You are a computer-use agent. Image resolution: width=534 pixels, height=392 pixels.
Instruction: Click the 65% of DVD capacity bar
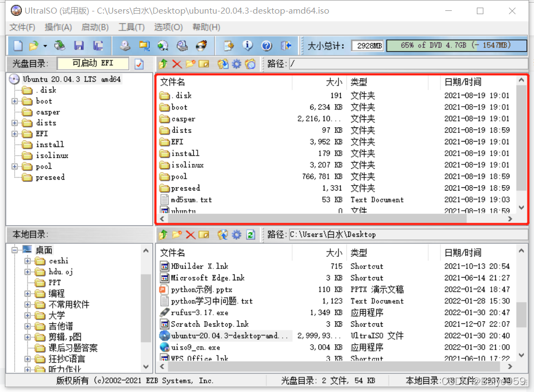click(x=456, y=45)
